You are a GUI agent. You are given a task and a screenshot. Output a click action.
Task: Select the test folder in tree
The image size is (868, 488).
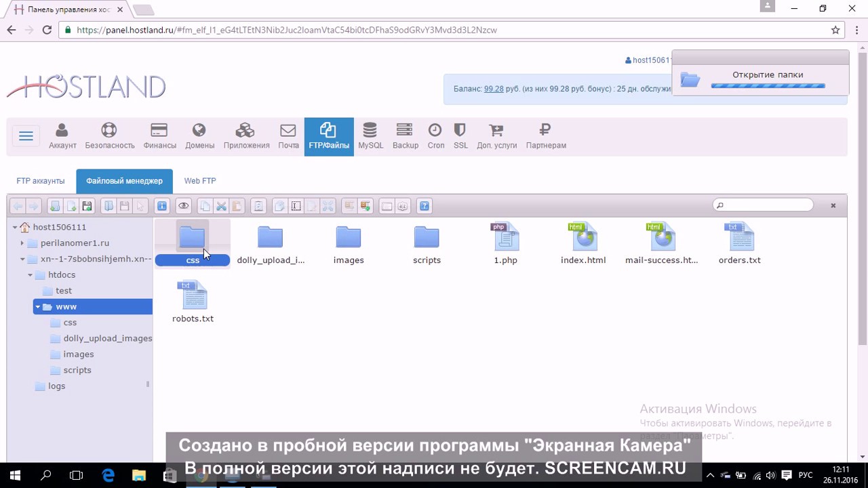coord(64,291)
